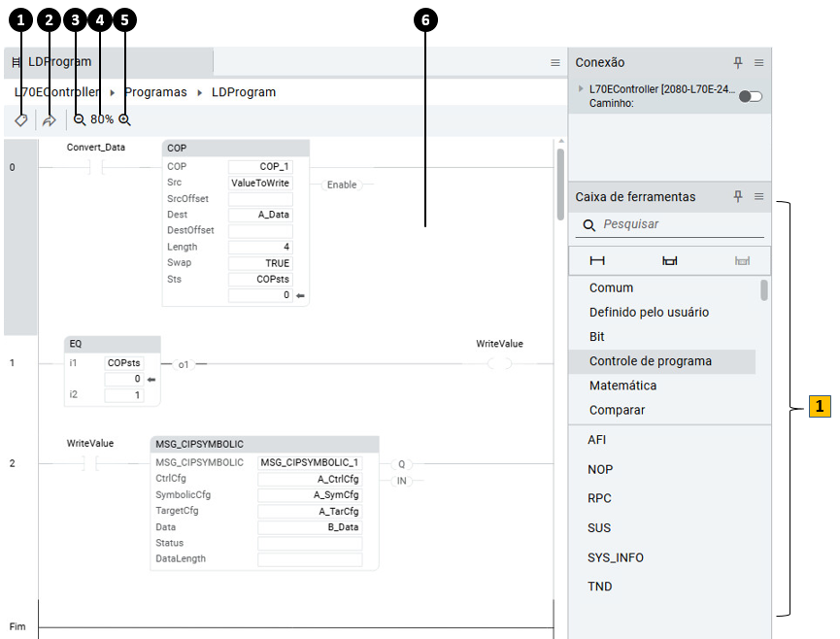Screen dimensions: 840x639
Task: Switch to the LDProgram tab
Action: (58, 62)
